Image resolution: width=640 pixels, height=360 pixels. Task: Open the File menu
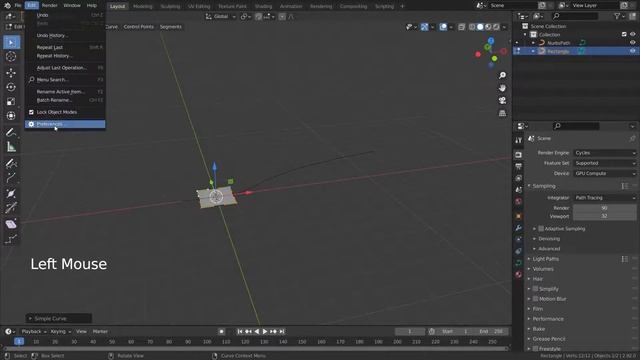click(x=18, y=5)
